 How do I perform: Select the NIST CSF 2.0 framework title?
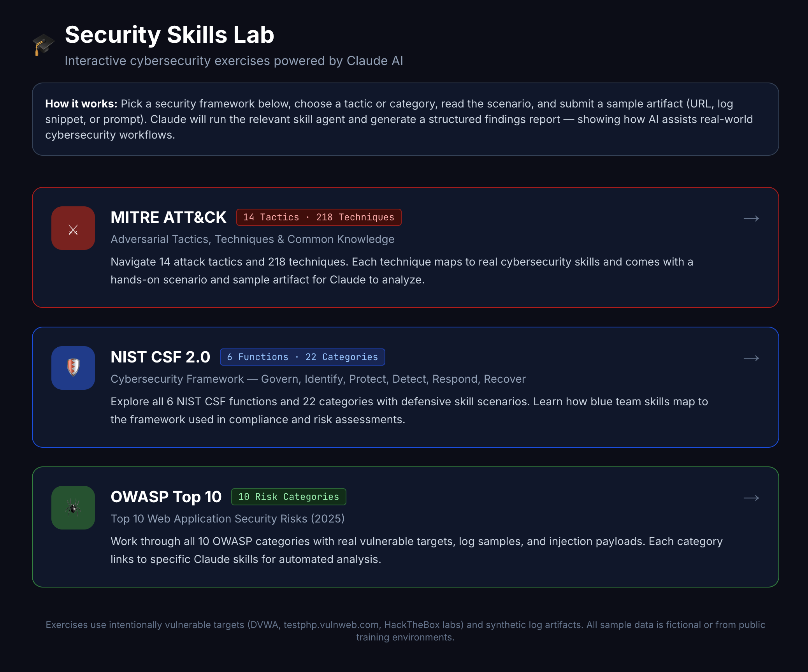[160, 357]
